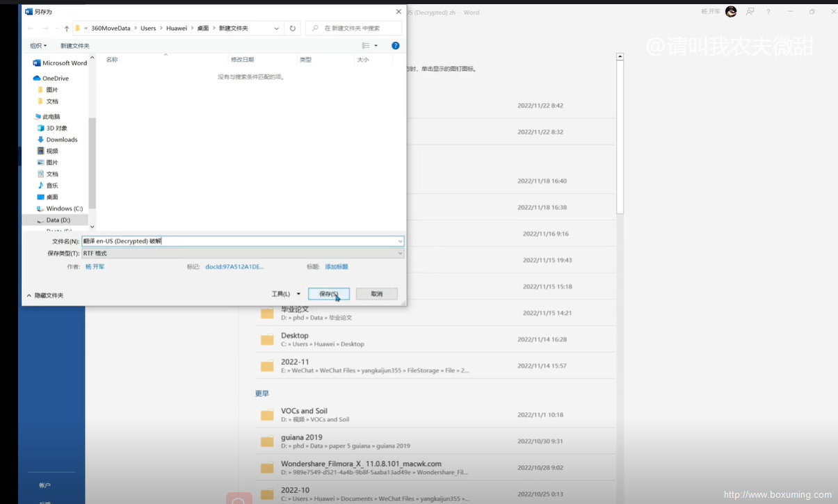Screen dimensions: 838x504
Task: Open Desktop folder in Word recent list
Action: click(435, 339)
